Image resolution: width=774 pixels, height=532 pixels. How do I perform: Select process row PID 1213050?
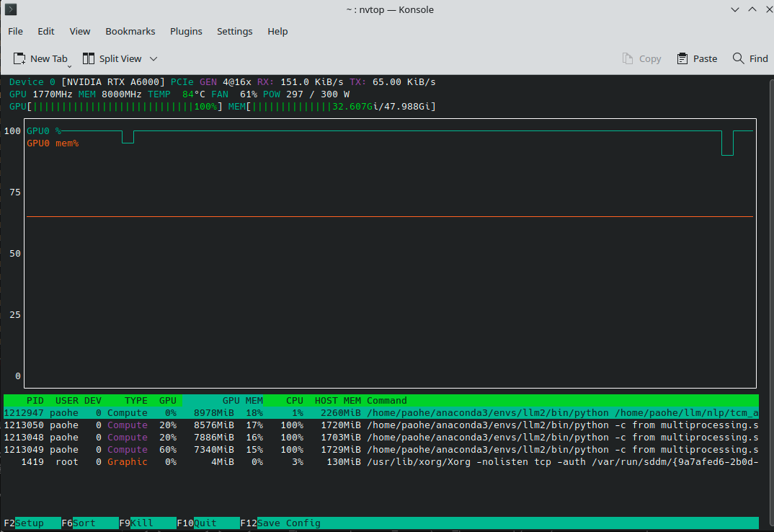[x=381, y=425]
